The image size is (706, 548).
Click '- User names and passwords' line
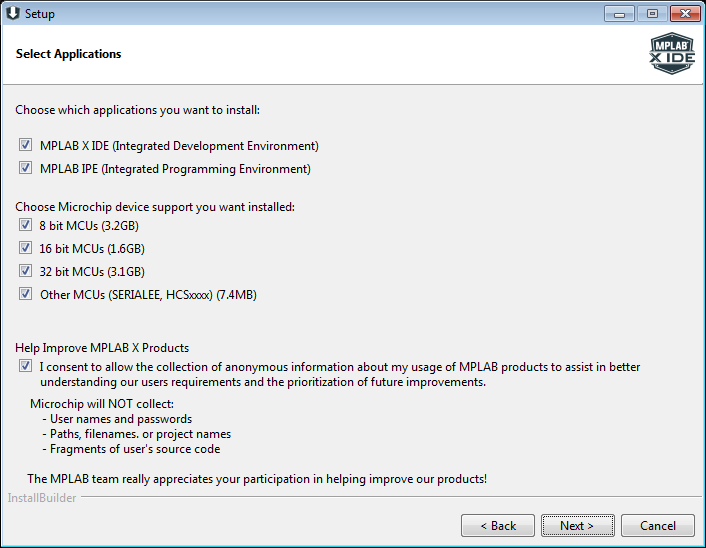point(117,419)
